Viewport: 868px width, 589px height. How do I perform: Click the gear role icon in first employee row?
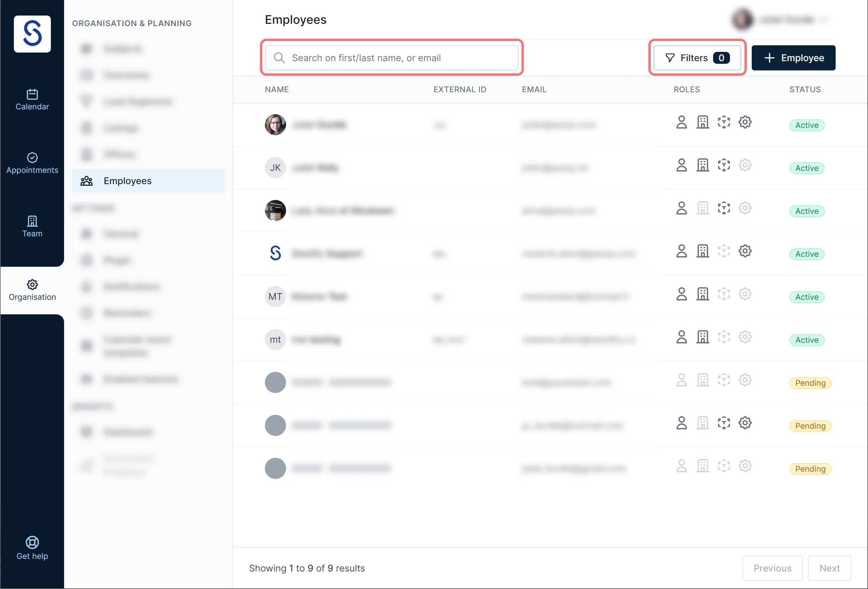point(745,122)
